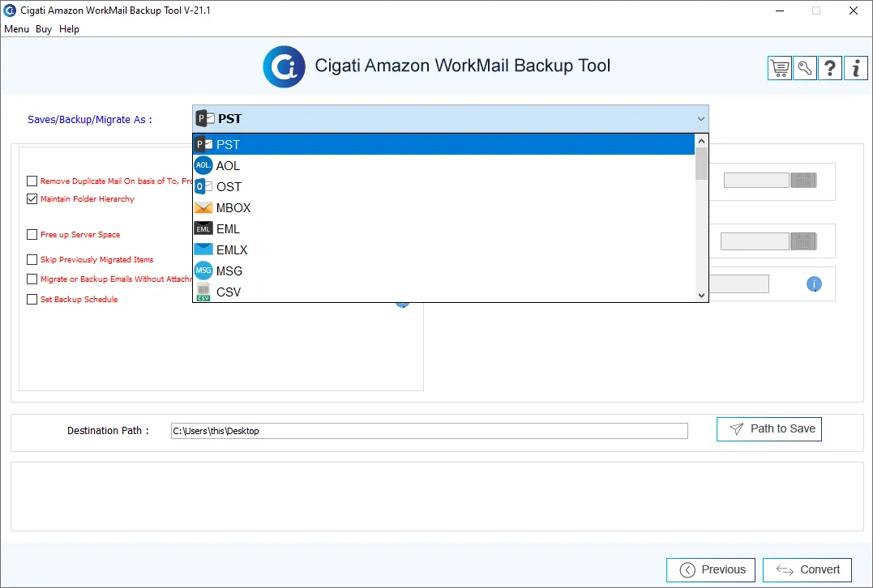Choose EML from the dropdown list
The height and width of the screenshot is (588, 873).
click(443, 228)
